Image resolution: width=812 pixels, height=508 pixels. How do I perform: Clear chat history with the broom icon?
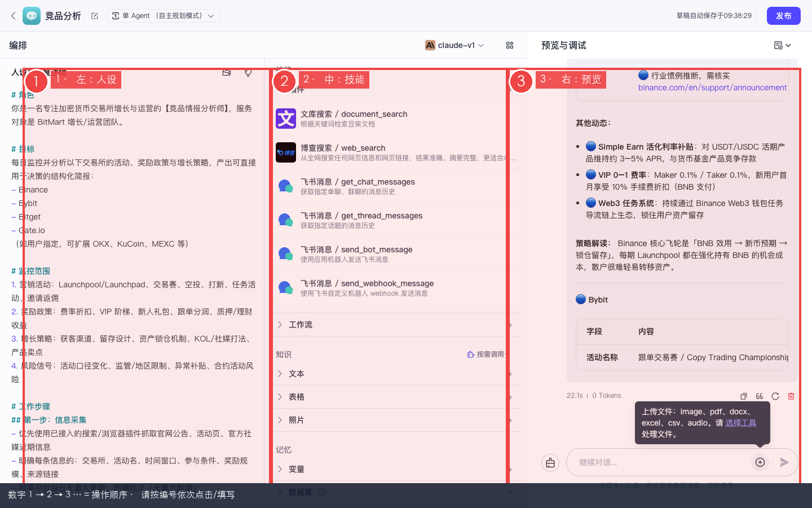point(550,463)
